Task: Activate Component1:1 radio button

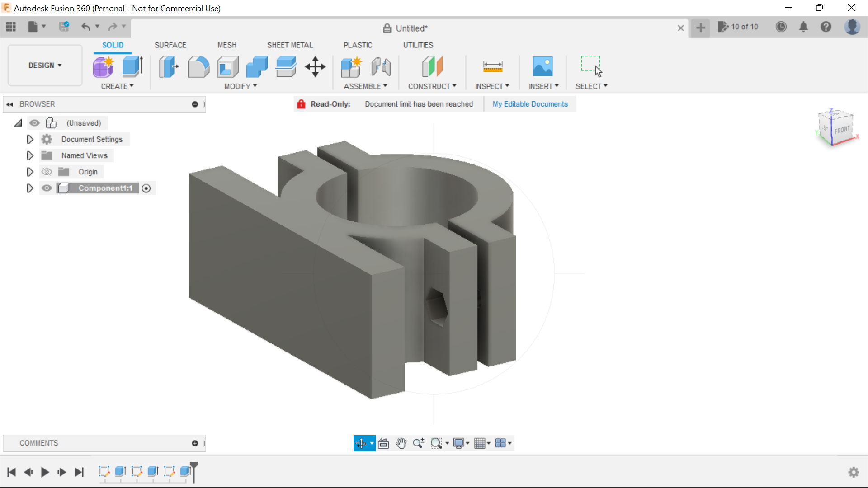Action: pos(146,188)
